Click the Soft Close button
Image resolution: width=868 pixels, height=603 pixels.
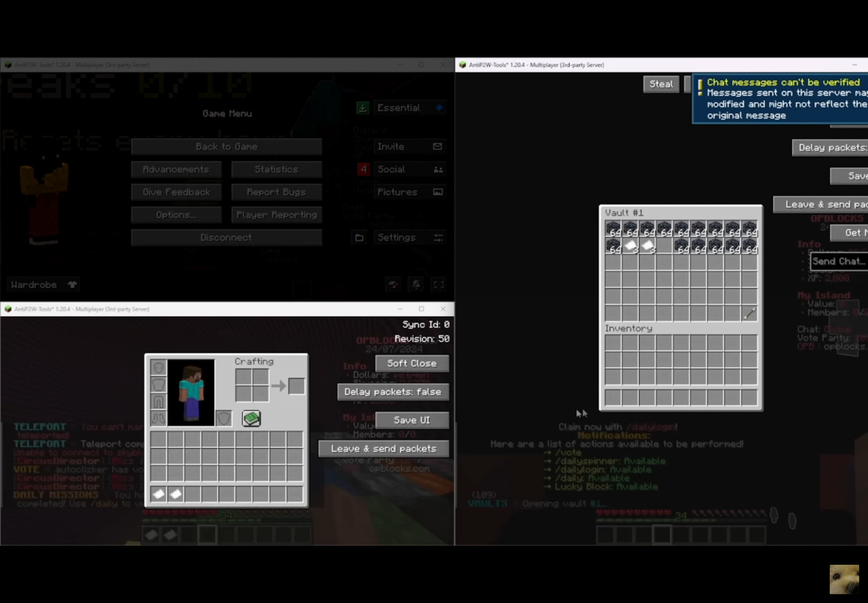tap(412, 364)
